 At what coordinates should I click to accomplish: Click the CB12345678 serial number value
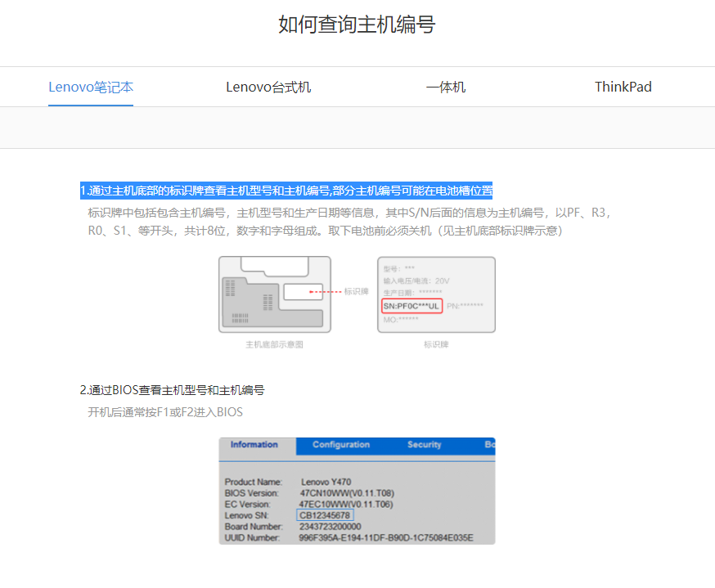tap(325, 515)
